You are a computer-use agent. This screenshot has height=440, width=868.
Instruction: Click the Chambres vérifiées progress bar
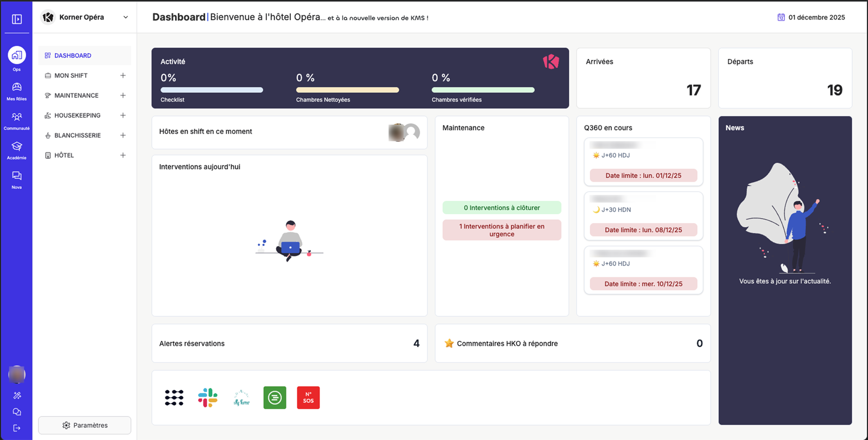(483, 90)
